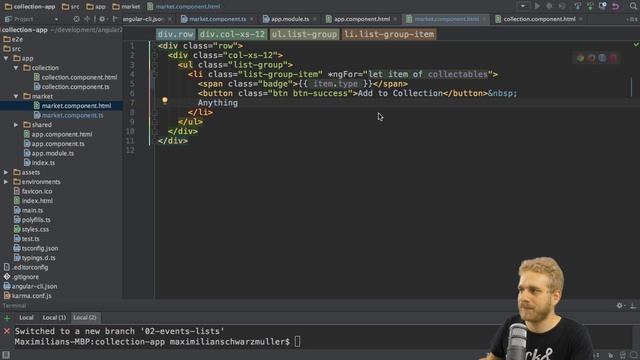Open Project panel gear settings
Viewport: 640px width, 360px height.
click(102, 19)
